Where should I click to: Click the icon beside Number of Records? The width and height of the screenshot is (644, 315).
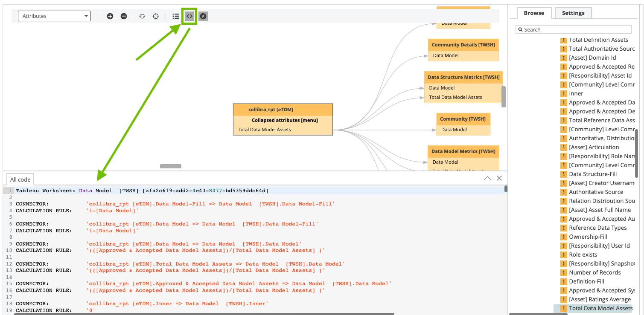pyautogui.click(x=563, y=273)
